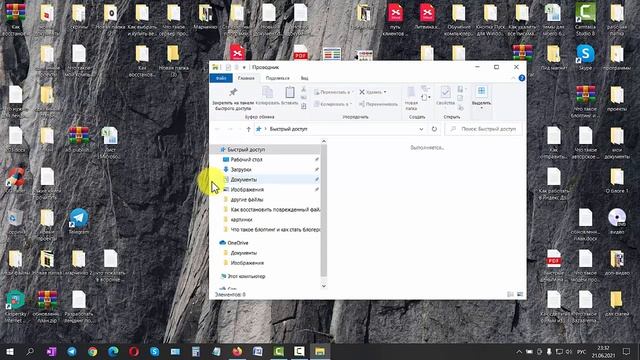The width and height of the screenshot is (640, 360).
Task: Open the Copy to dropdown
Action: (333, 104)
